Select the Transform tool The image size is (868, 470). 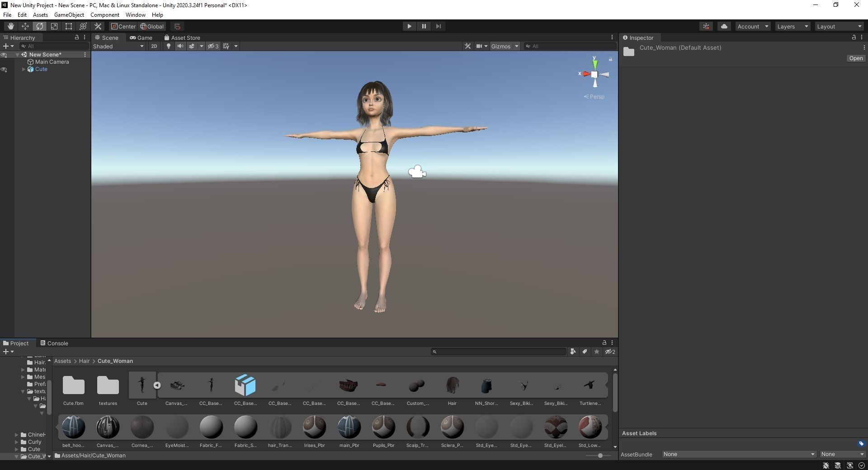[x=83, y=26]
